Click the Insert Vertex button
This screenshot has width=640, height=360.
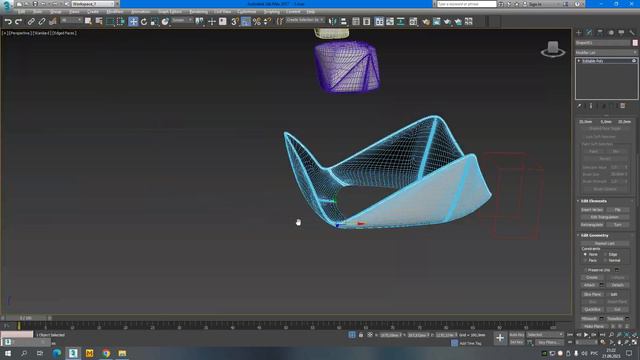[x=592, y=210]
